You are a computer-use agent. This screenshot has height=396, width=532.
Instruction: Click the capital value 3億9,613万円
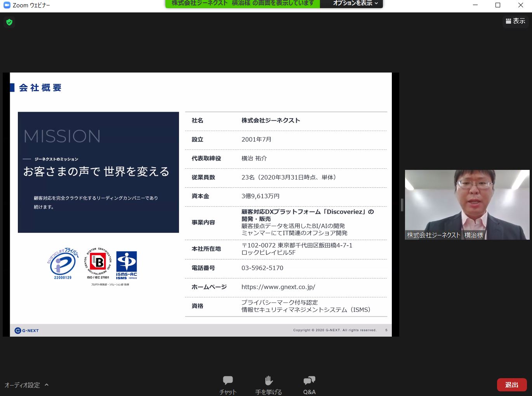[x=261, y=196]
